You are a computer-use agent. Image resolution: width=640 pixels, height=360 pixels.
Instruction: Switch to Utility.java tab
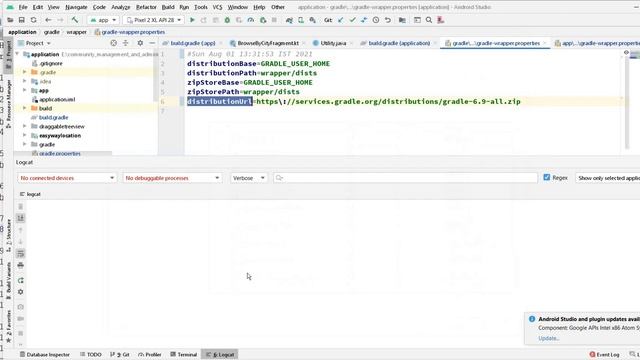pos(333,43)
